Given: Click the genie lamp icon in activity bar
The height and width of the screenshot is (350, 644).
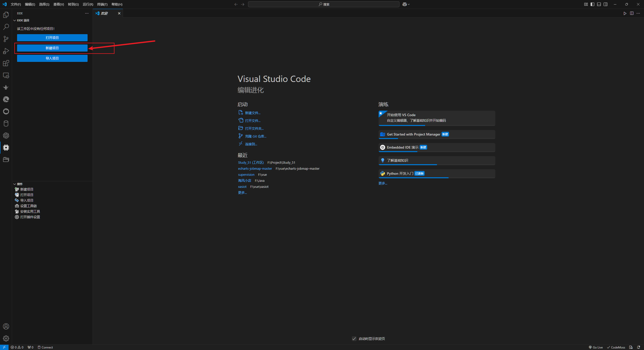Looking at the screenshot, I should click(6, 87).
